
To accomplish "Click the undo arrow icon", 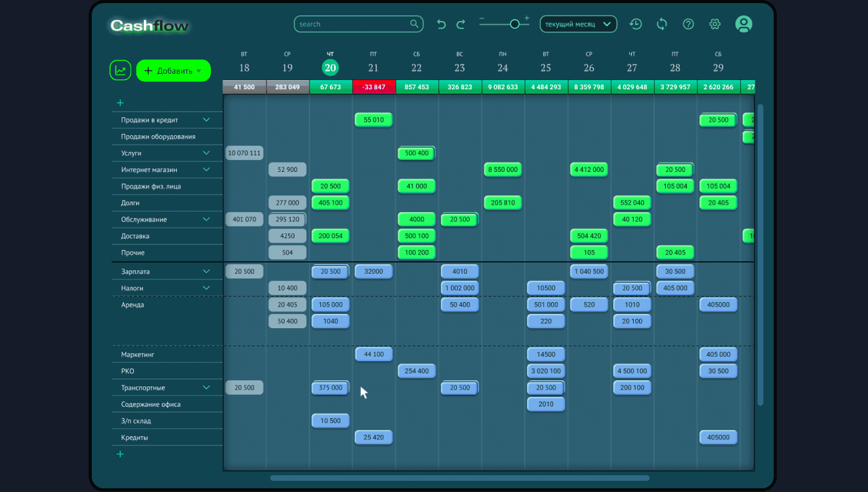I will [441, 24].
